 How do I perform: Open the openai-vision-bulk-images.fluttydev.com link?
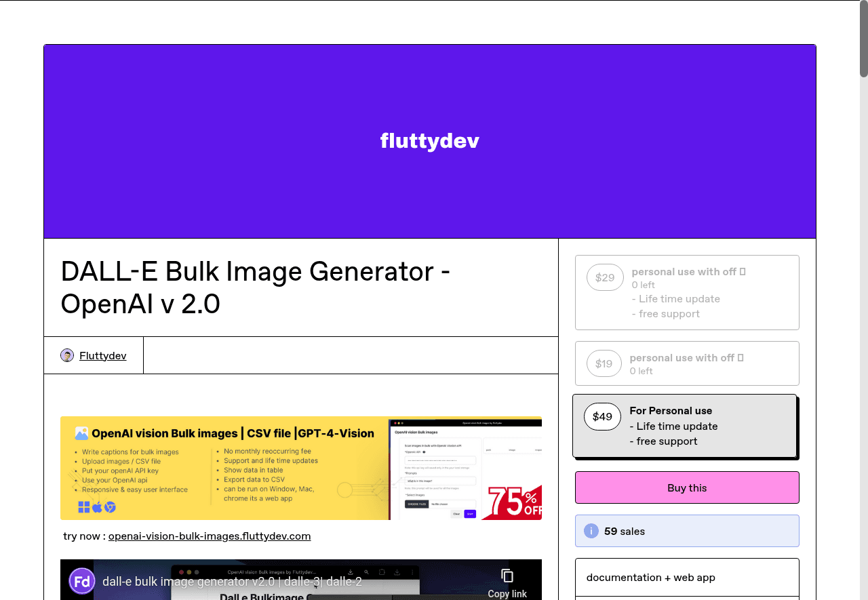pos(209,536)
